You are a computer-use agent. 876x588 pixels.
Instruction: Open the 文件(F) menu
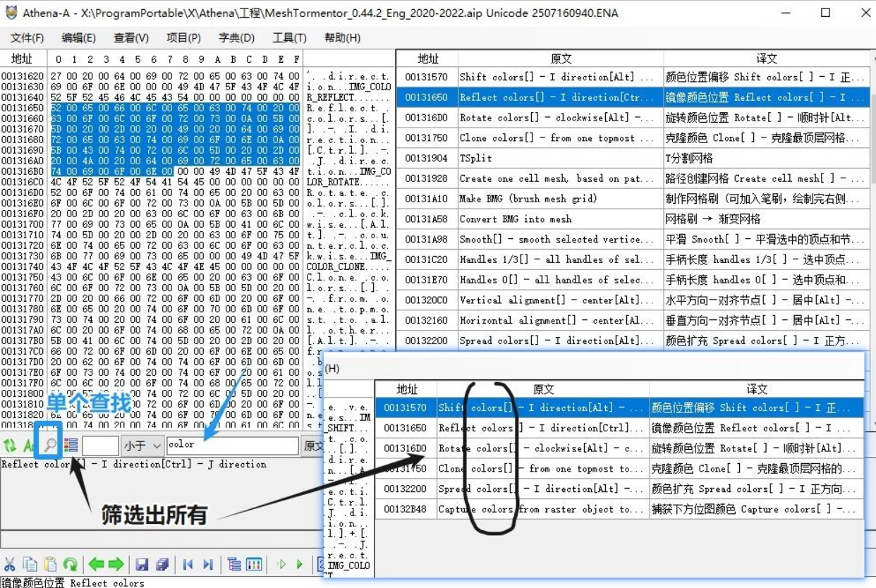point(27,38)
